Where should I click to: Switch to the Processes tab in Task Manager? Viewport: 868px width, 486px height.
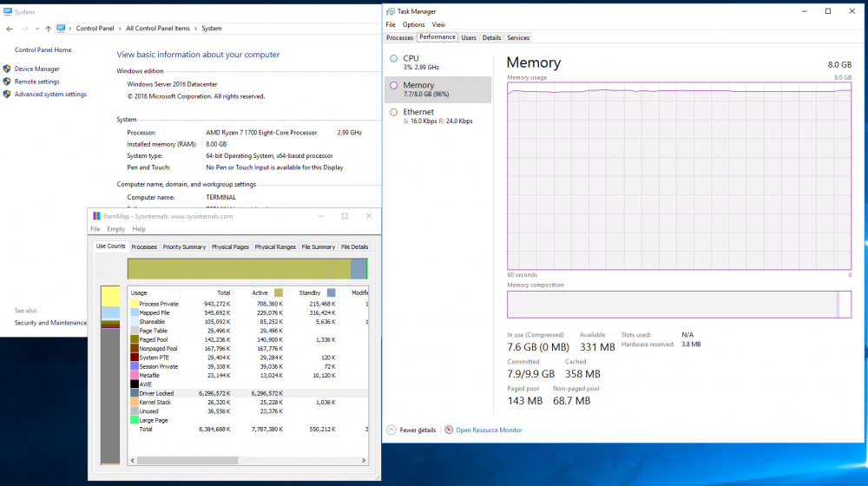pos(399,37)
